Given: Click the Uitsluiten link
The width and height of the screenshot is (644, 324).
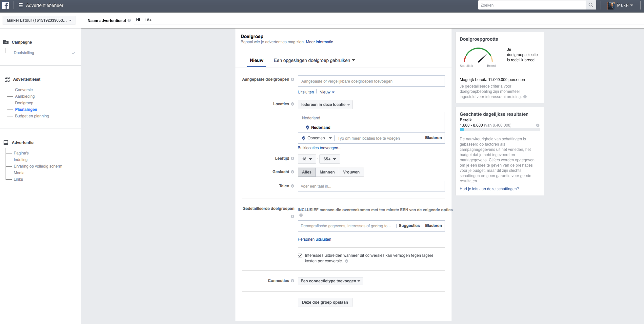Looking at the screenshot, I should click(x=306, y=92).
